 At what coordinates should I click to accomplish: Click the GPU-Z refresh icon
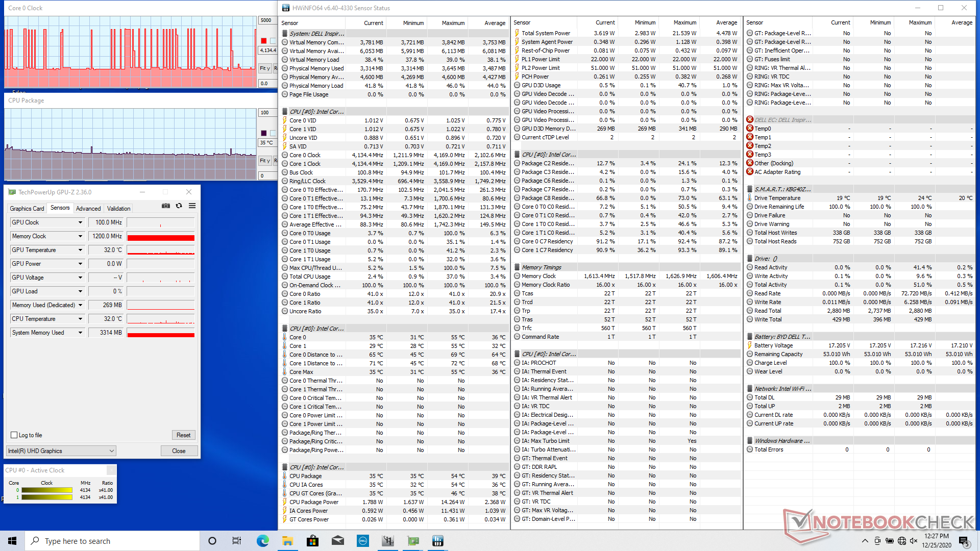pyautogui.click(x=179, y=206)
